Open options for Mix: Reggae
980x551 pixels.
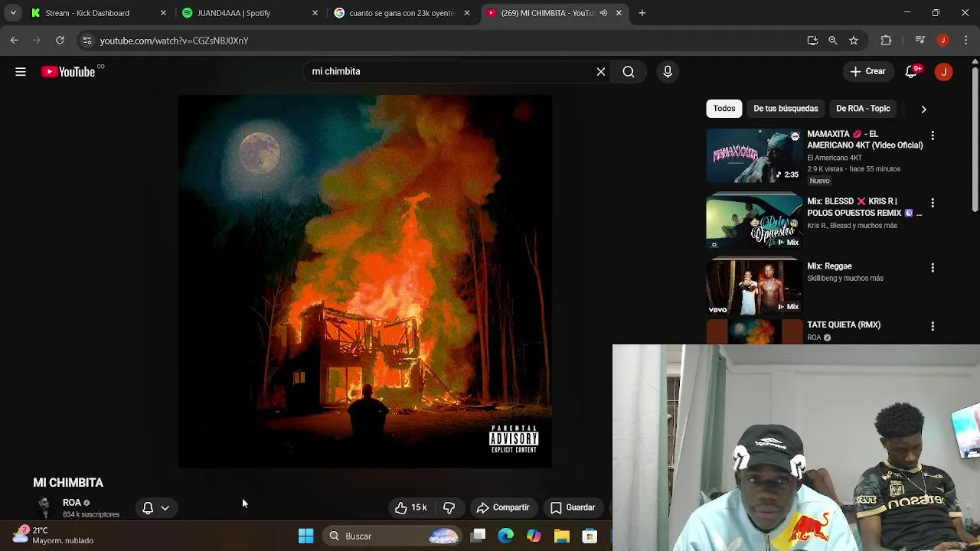(x=933, y=268)
